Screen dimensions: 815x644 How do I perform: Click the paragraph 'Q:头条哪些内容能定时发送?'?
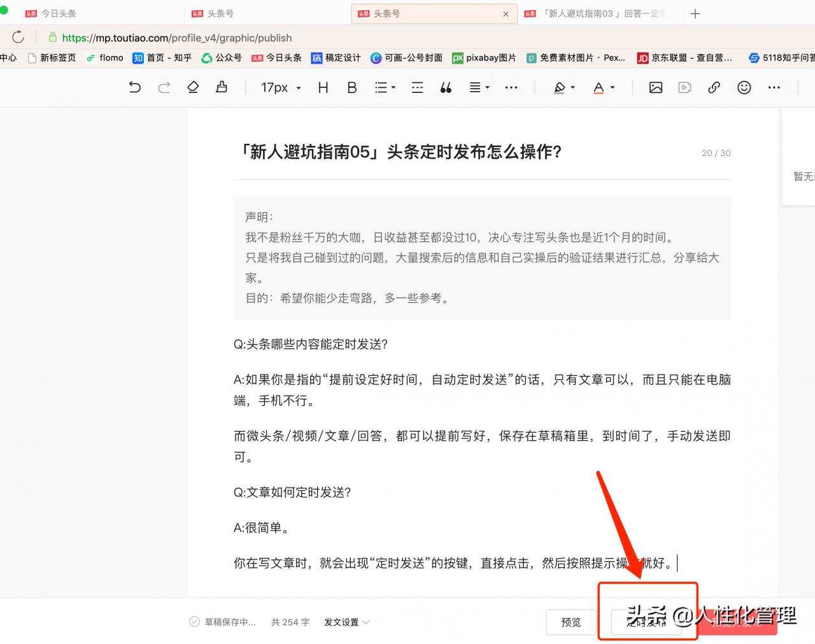[311, 344]
